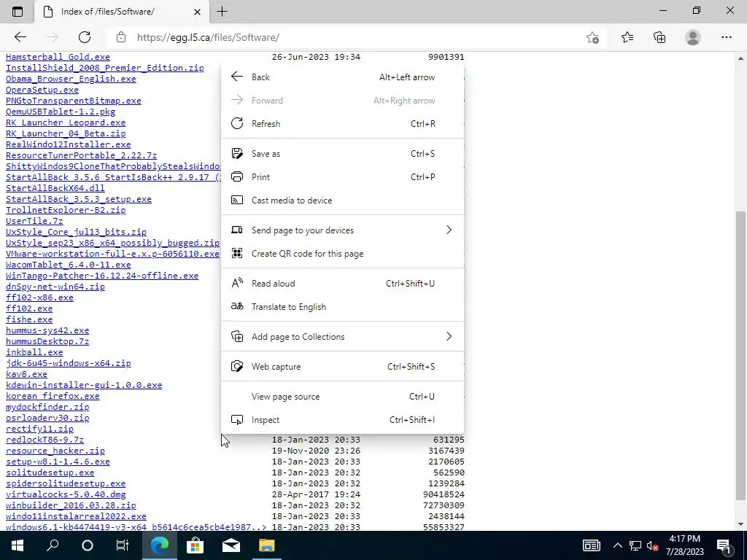Open a new tab with plus button
The height and width of the screenshot is (560, 747).
tap(222, 12)
